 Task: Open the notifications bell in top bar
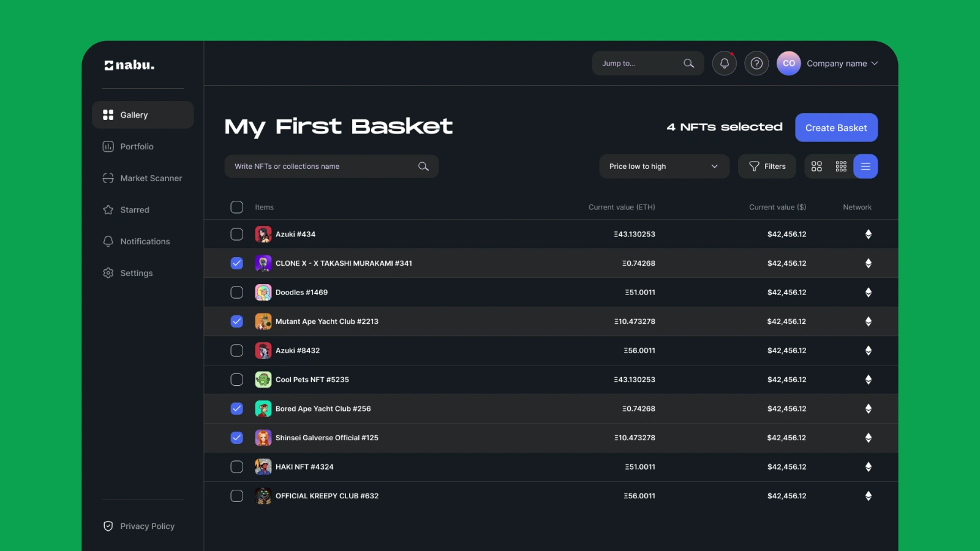[x=724, y=63]
